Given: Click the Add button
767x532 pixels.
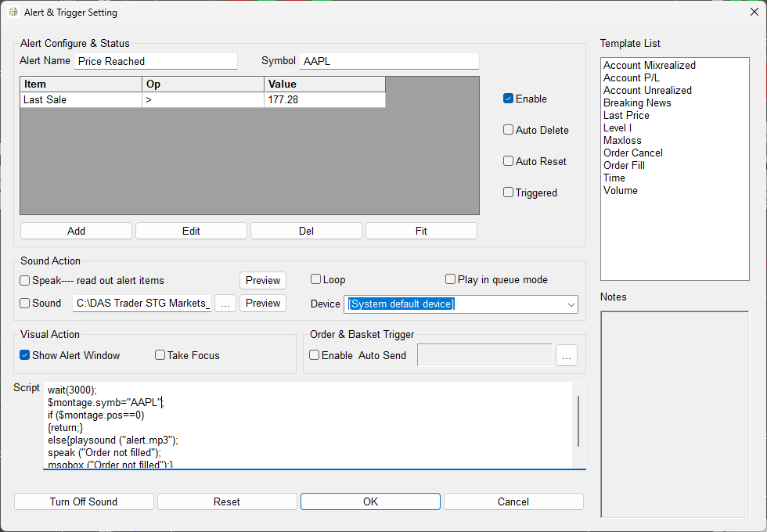Looking at the screenshot, I should pyautogui.click(x=77, y=231).
